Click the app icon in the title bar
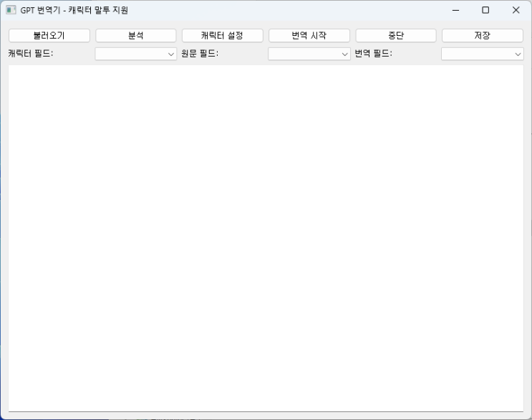The width and height of the screenshot is (532, 420). click(x=11, y=10)
